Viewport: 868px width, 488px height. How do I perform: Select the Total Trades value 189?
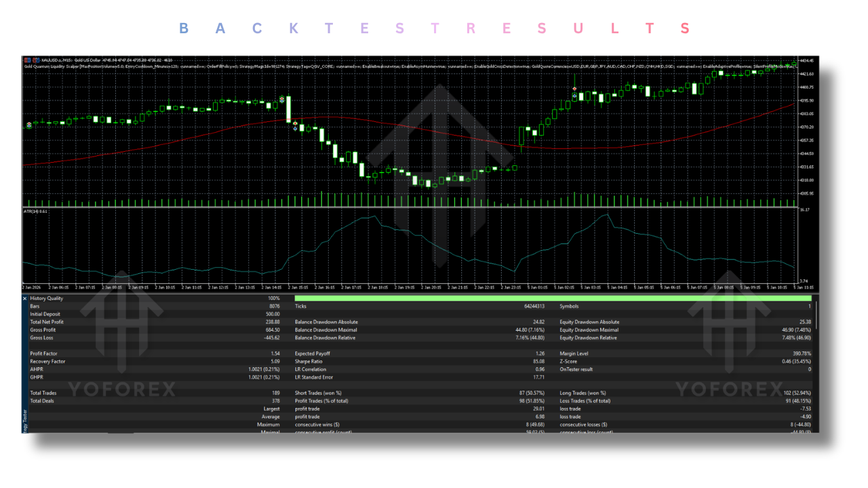[x=276, y=393]
